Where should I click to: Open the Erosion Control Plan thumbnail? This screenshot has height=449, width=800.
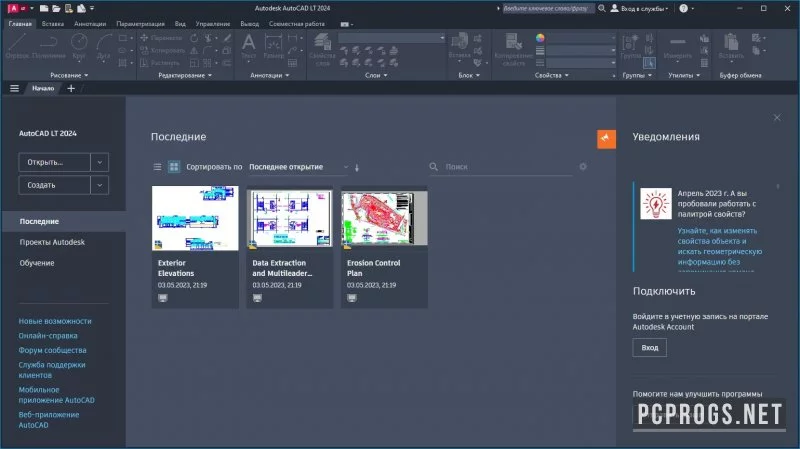click(x=384, y=218)
